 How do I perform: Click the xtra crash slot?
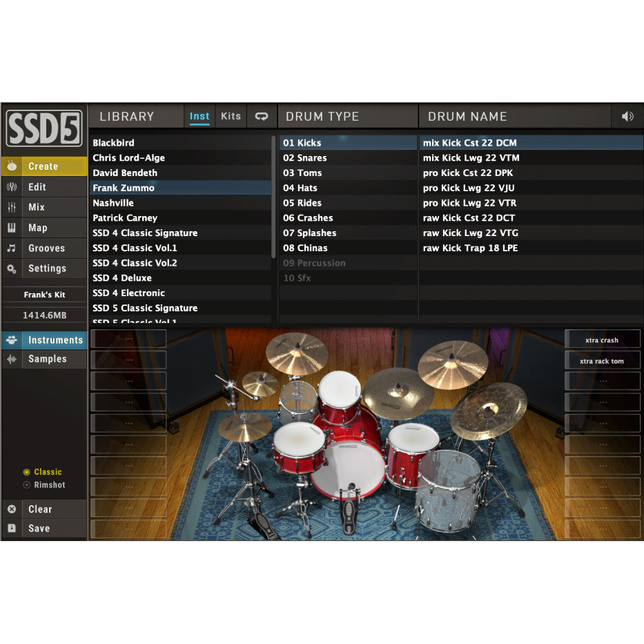coord(602,340)
